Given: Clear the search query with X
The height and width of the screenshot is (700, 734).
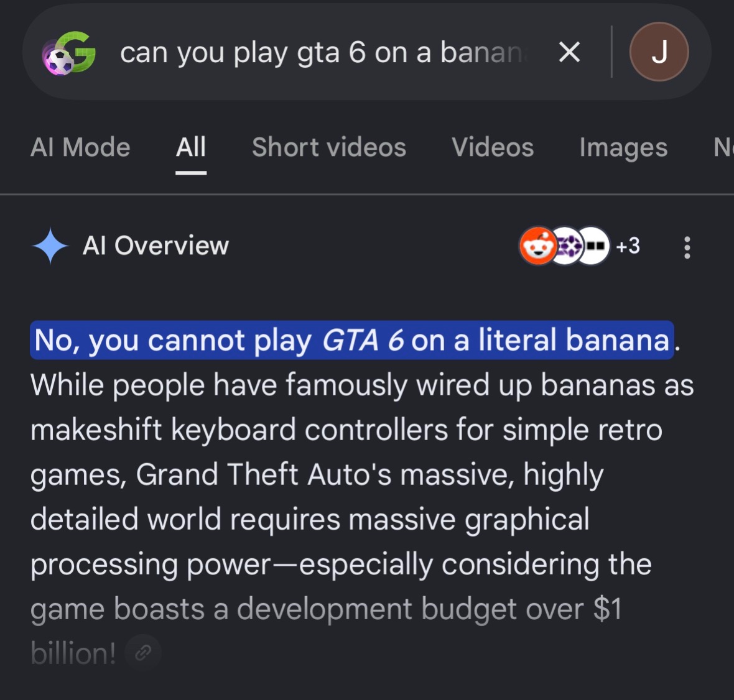Looking at the screenshot, I should pyautogui.click(x=569, y=52).
